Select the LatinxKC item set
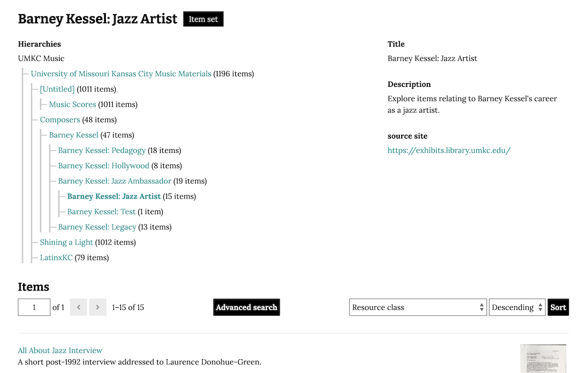The width and height of the screenshot is (588, 373). coord(56,257)
